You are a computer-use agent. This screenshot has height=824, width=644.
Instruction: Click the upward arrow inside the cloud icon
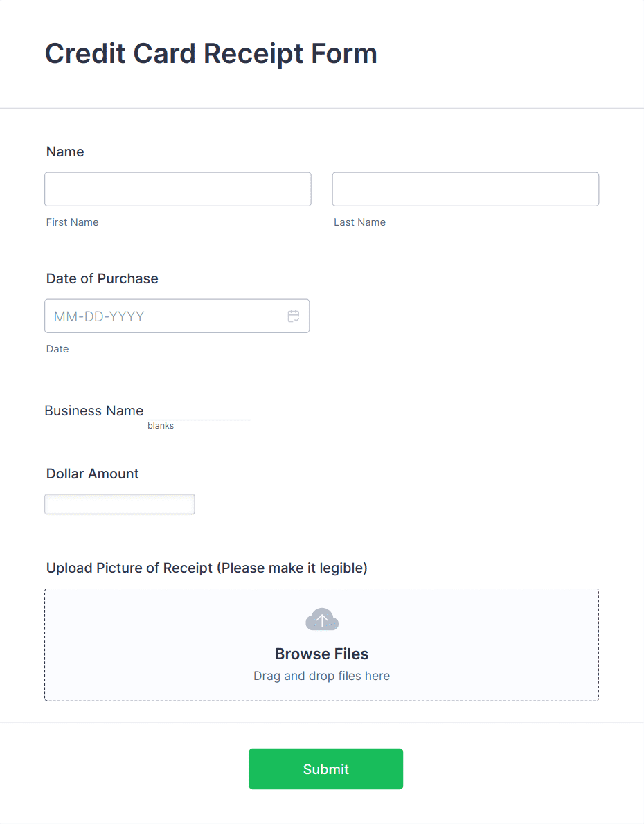(x=321, y=618)
